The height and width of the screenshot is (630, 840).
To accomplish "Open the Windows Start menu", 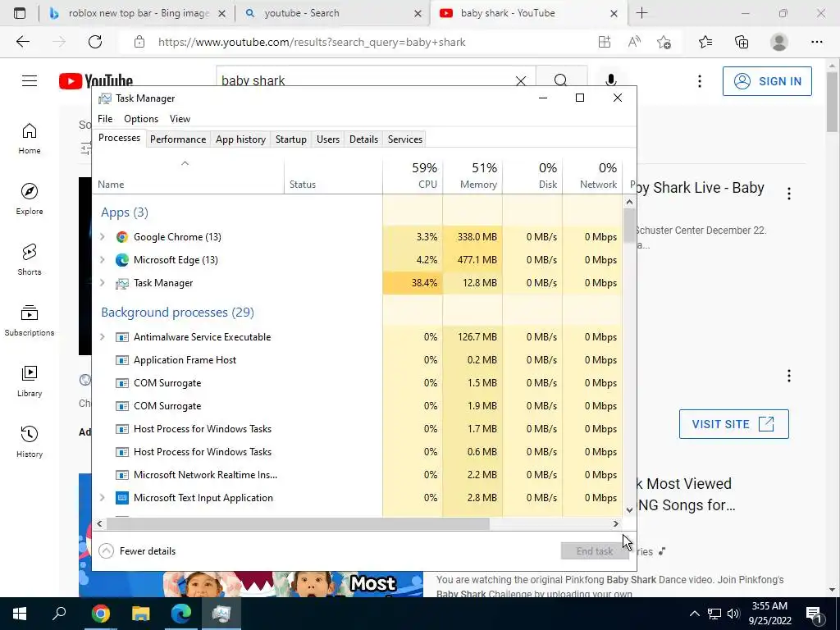I will (x=20, y=614).
